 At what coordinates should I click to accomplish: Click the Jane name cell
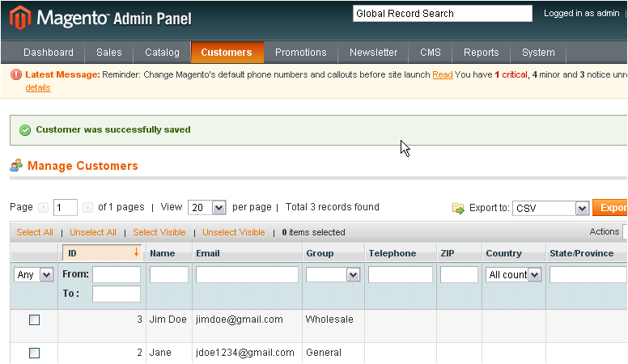160,353
